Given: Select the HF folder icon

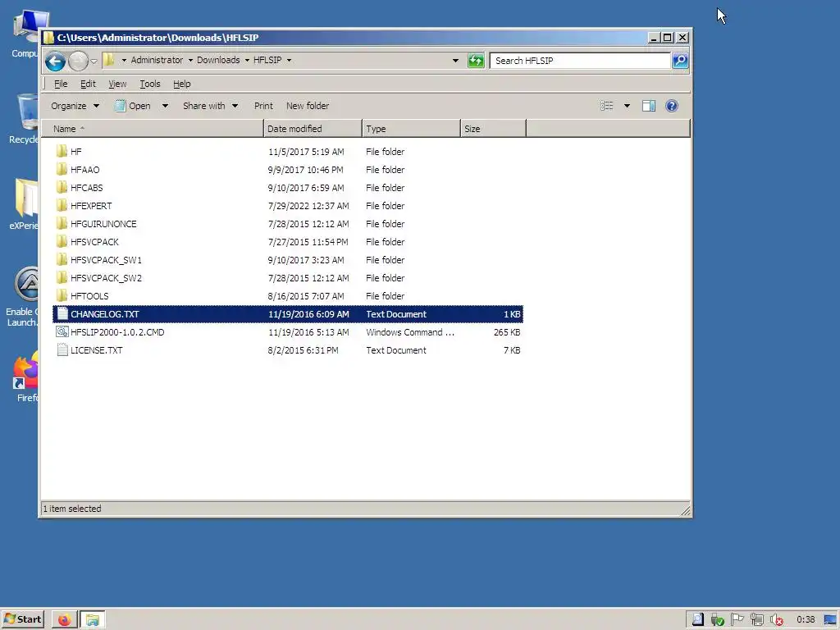Looking at the screenshot, I should coord(62,152).
